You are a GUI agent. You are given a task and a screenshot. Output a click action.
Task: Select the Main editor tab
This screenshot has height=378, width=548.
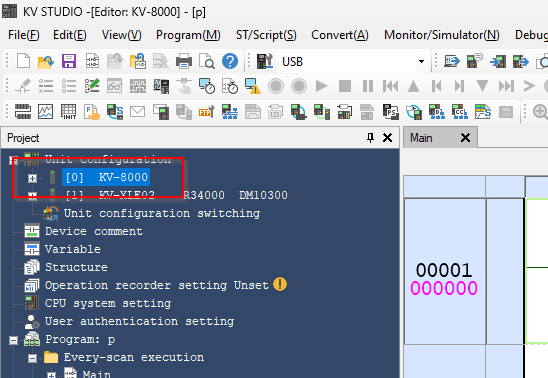[421, 138]
